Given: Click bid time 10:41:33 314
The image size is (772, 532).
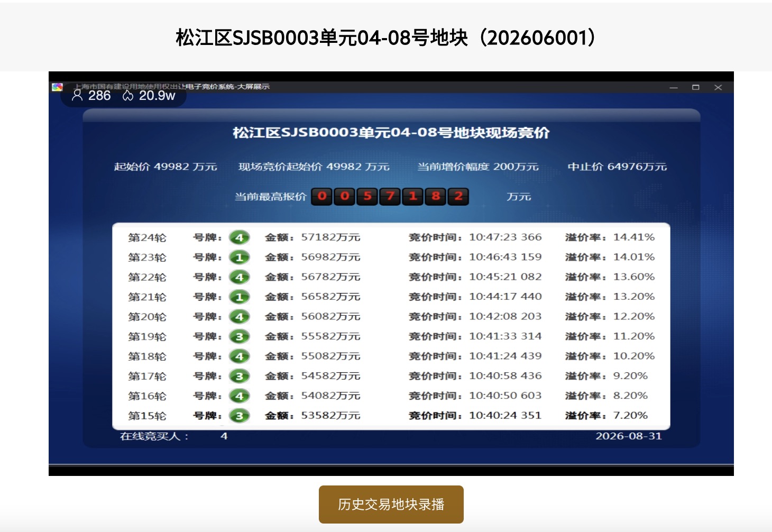Looking at the screenshot, I should 506,336.
